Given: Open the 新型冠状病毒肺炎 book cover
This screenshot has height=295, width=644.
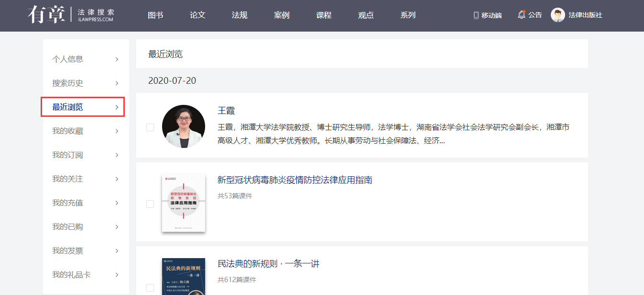Looking at the screenshot, I should click(184, 203).
